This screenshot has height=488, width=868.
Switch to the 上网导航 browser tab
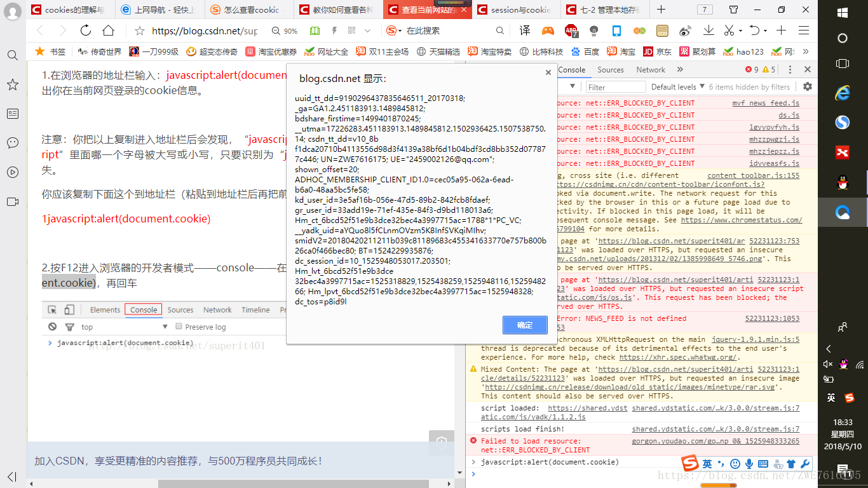pos(160,10)
